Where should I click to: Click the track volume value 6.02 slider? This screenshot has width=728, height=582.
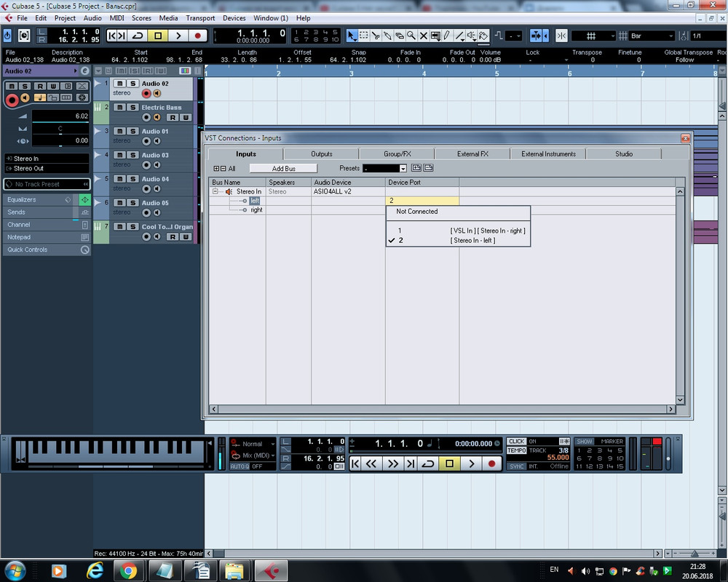[x=60, y=116]
